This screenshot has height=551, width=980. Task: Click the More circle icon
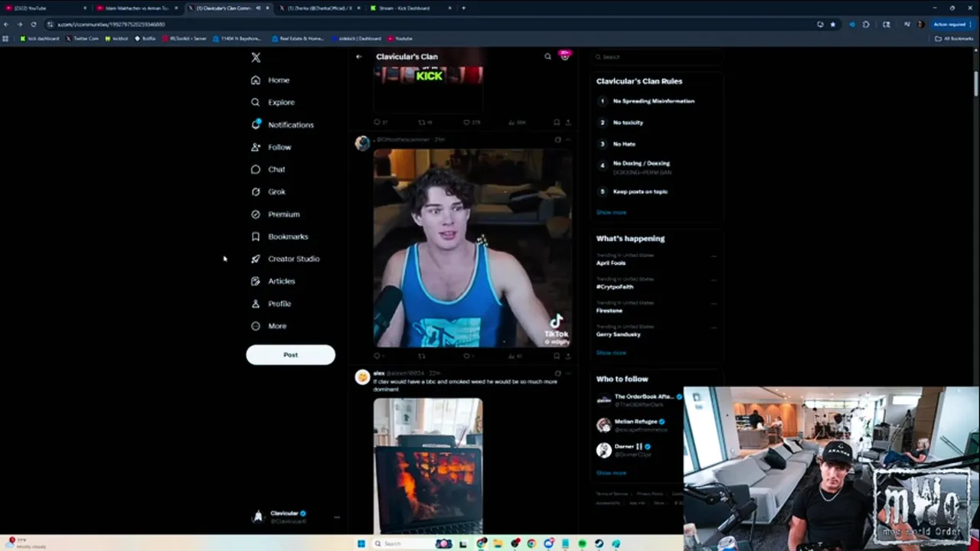(256, 326)
